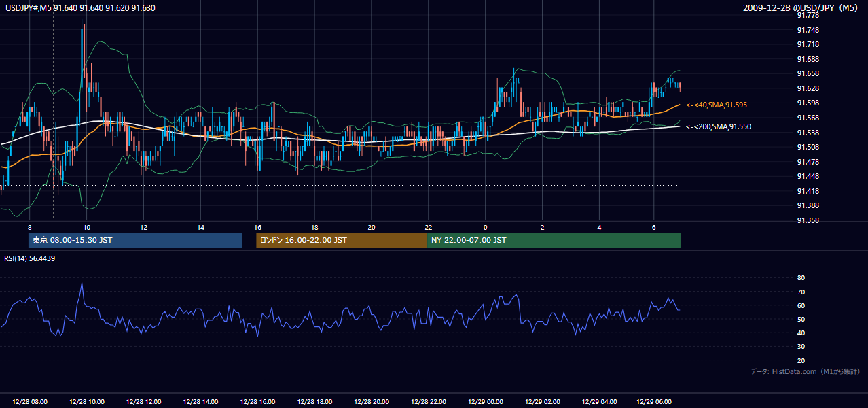The width and height of the screenshot is (868, 408).
Task: Click the 12/28 12:00 time axis label
Action: point(144,402)
